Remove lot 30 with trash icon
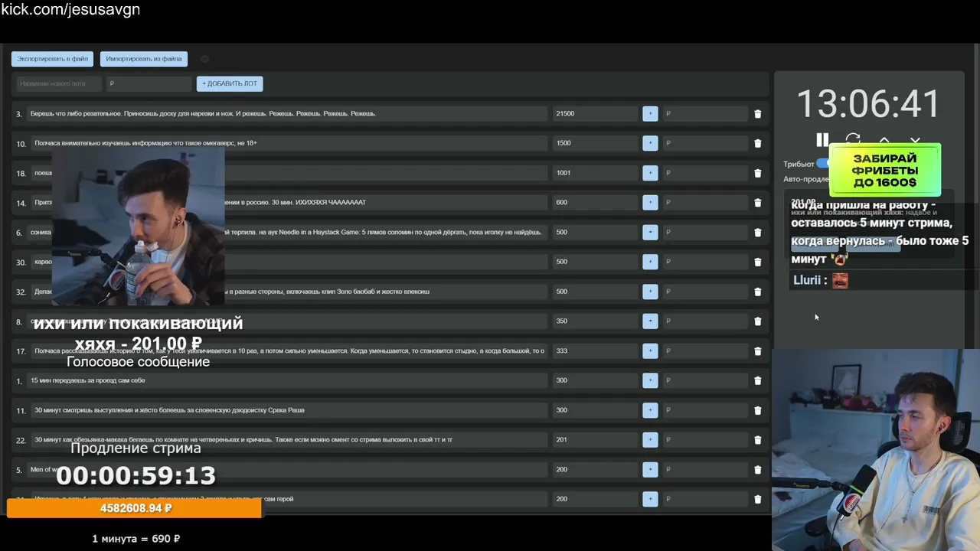 pos(758,262)
